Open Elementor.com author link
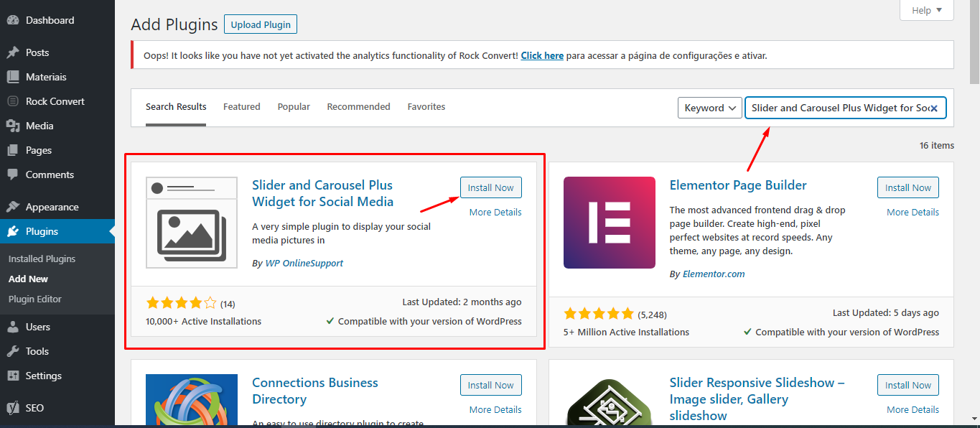This screenshot has height=428, width=980. click(x=714, y=274)
